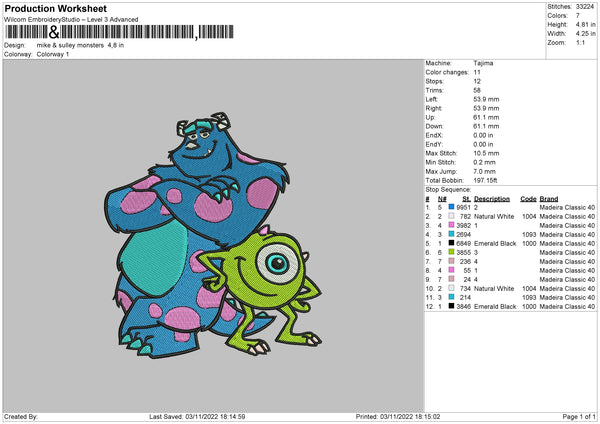Click stitch count '3982' in stop row 3
Image resolution: width=600 pixels, height=424 pixels.
point(463,225)
